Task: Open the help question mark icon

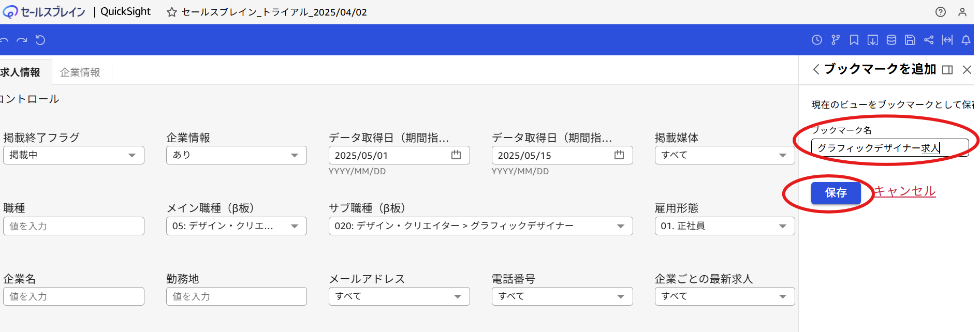Action: 941,12
